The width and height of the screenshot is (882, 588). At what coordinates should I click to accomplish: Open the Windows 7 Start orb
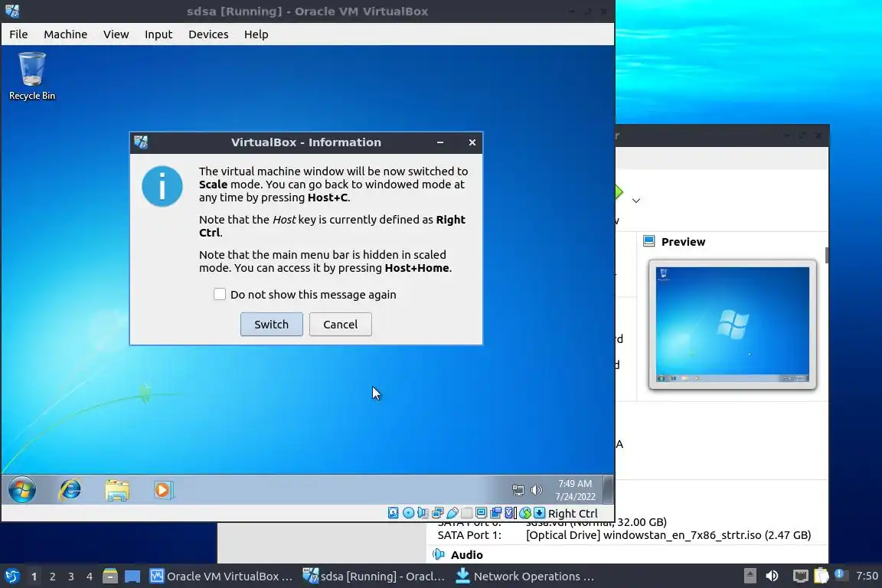pos(22,489)
